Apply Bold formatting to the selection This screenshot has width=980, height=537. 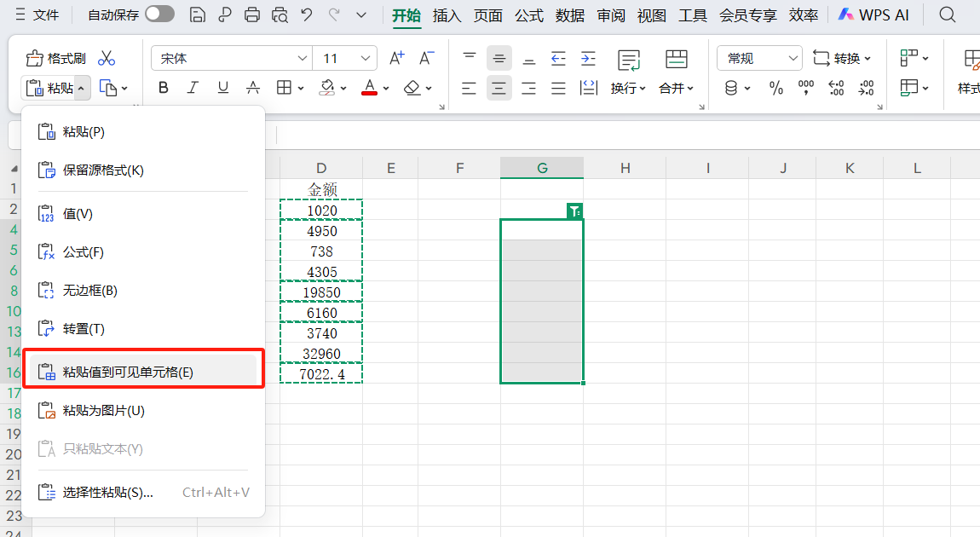pyautogui.click(x=164, y=88)
